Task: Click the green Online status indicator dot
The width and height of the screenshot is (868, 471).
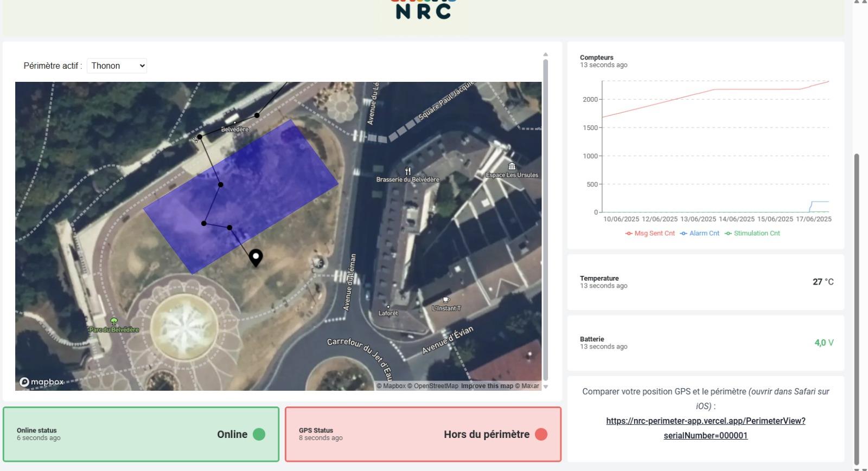Action: pos(259,434)
